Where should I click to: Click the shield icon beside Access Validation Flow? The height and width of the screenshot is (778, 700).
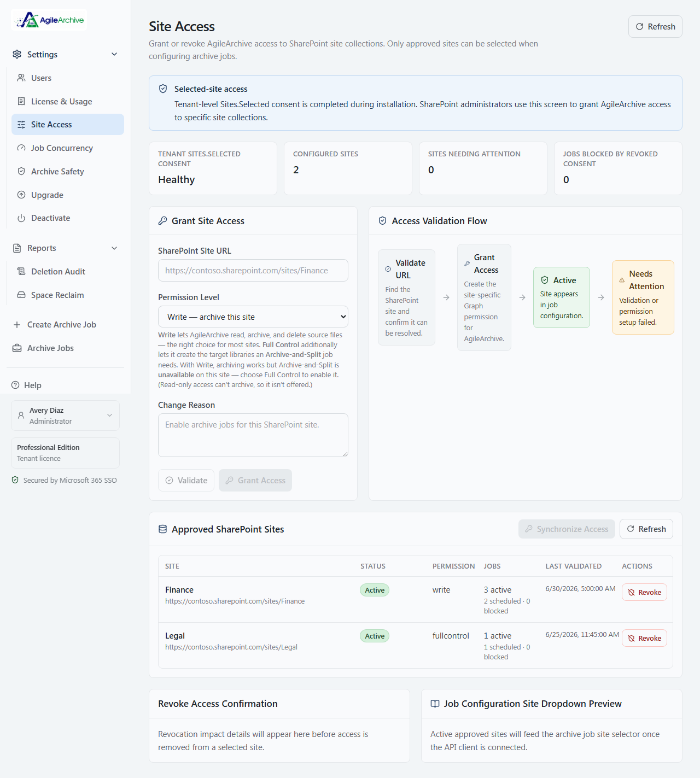pyautogui.click(x=383, y=221)
